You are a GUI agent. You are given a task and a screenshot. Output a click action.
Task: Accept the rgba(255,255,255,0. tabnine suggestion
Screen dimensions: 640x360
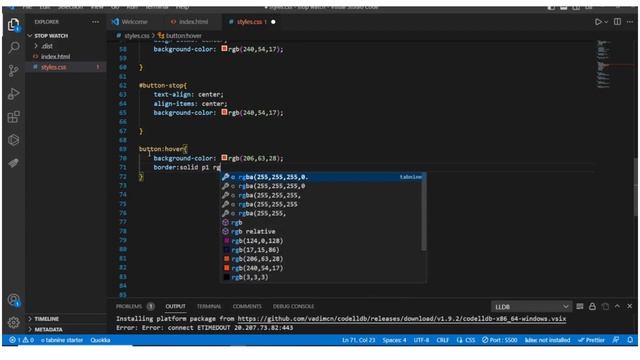pyautogui.click(x=322, y=177)
